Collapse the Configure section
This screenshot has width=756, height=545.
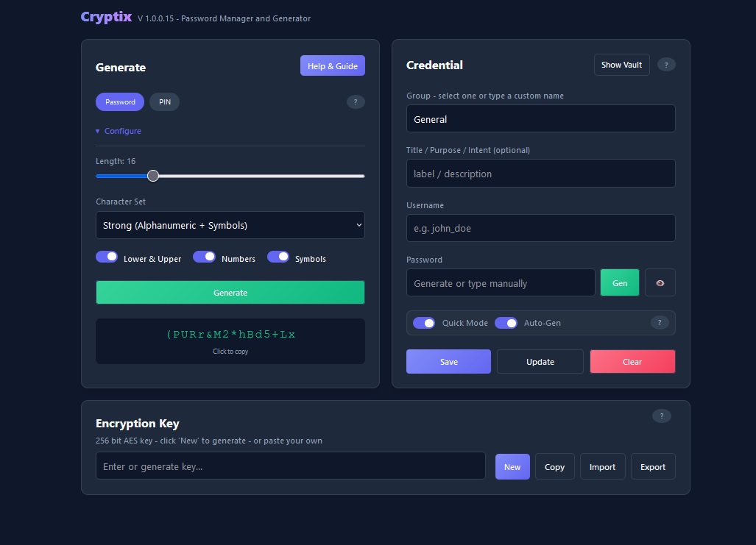(118, 130)
